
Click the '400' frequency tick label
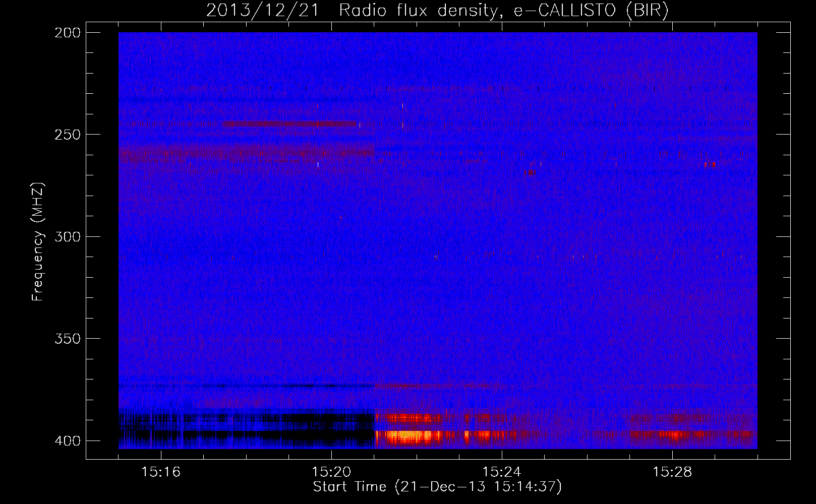point(67,440)
